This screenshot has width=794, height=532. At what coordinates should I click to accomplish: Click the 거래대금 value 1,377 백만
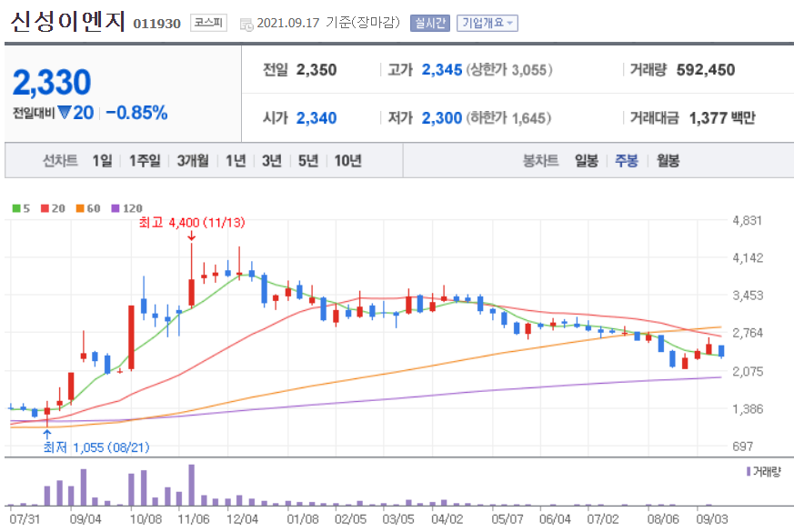(722, 117)
